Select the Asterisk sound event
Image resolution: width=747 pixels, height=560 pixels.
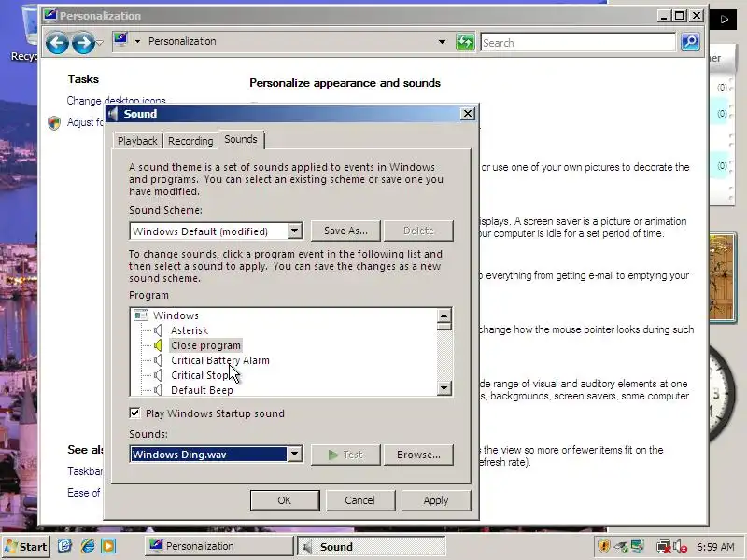coord(190,330)
